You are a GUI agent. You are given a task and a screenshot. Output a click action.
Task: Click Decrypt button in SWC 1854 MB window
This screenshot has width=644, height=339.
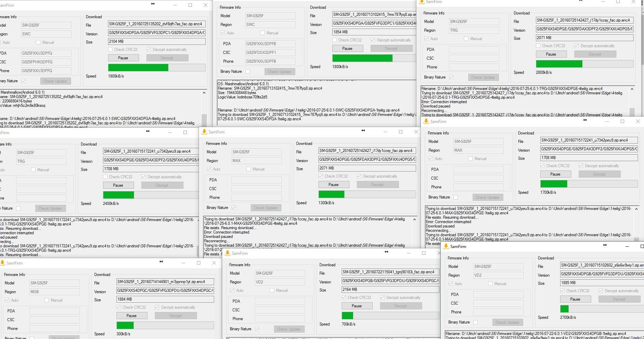(392, 49)
